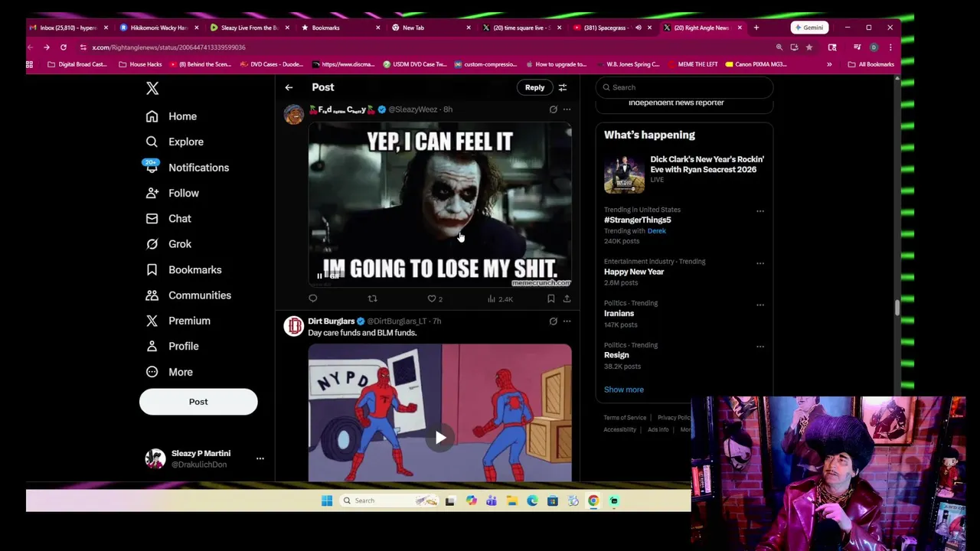Image resolution: width=980 pixels, height=551 pixels.
Task: Open Dirt Burglars profile avatar
Action: coord(294,326)
